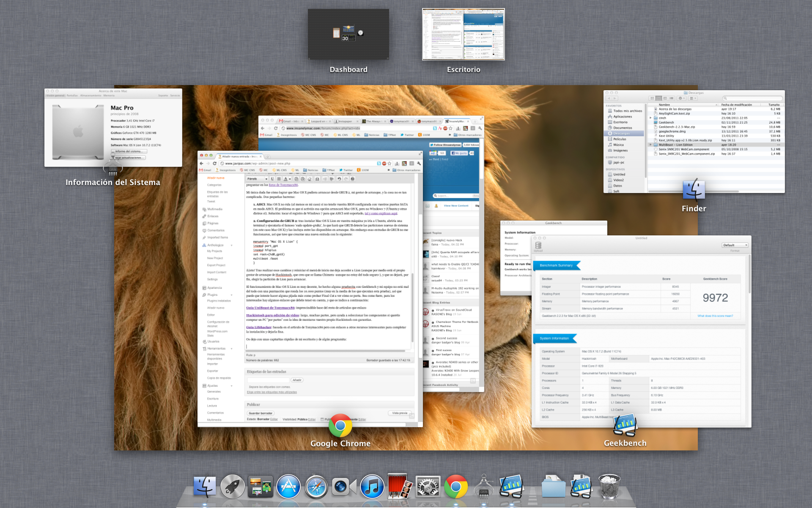812x508 pixels.
Task: Select Finder Cover Flow view button
Action: point(672,98)
